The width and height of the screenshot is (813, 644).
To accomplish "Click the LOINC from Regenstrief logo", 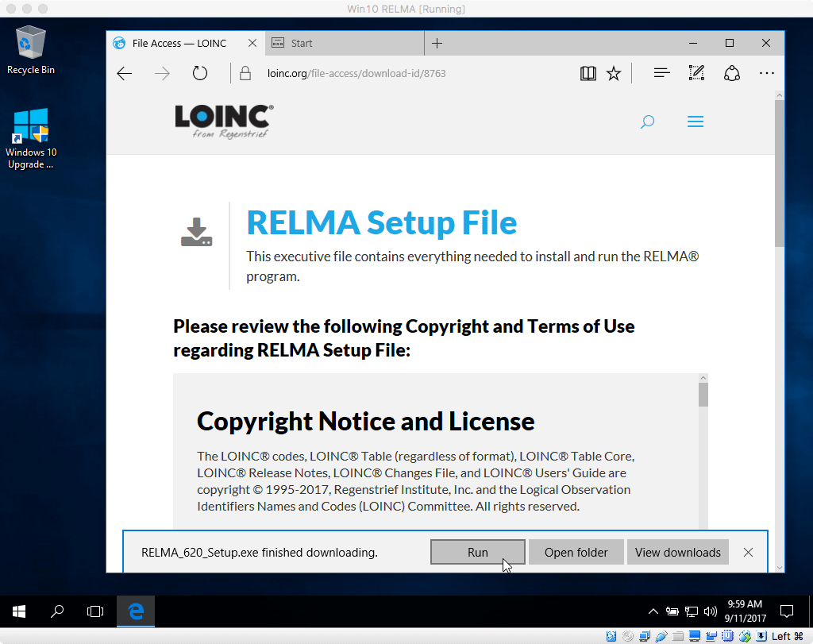I will 224,121.
